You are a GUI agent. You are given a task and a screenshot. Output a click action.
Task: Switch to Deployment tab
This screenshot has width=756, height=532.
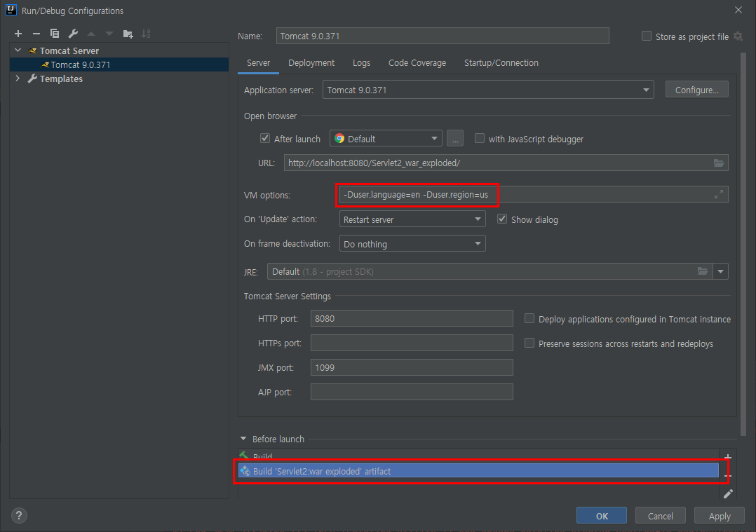(311, 62)
